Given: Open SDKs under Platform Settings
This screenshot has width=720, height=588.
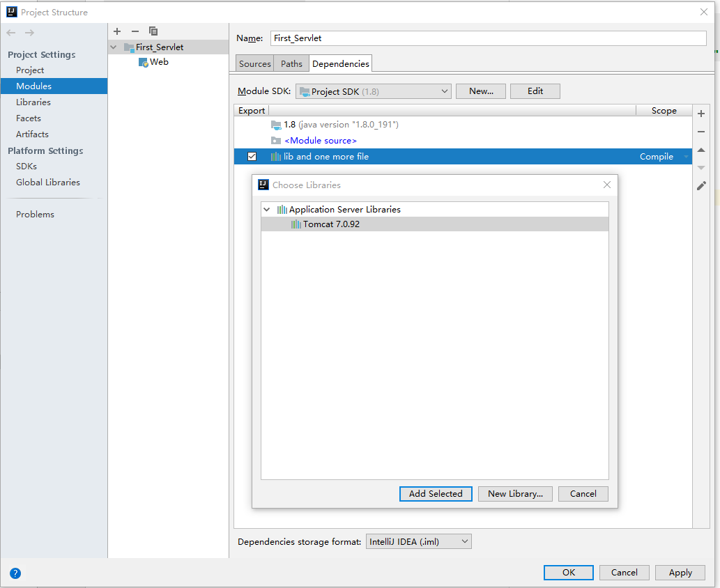Looking at the screenshot, I should click(26, 167).
